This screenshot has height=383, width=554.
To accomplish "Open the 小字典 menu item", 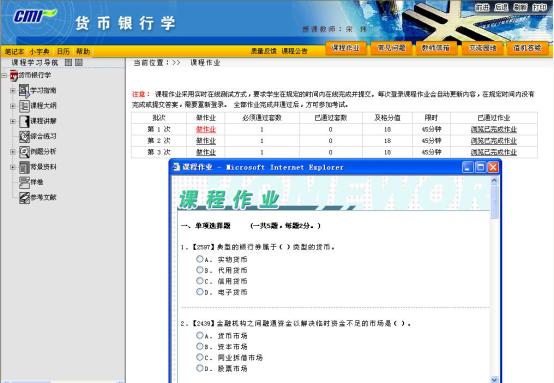I will [x=40, y=52].
